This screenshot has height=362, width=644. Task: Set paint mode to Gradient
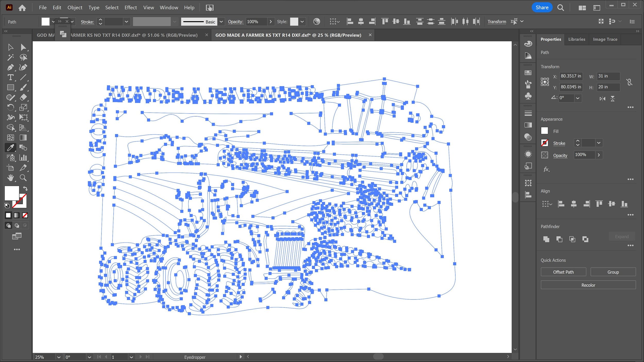pyautogui.click(x=17, y=215)
